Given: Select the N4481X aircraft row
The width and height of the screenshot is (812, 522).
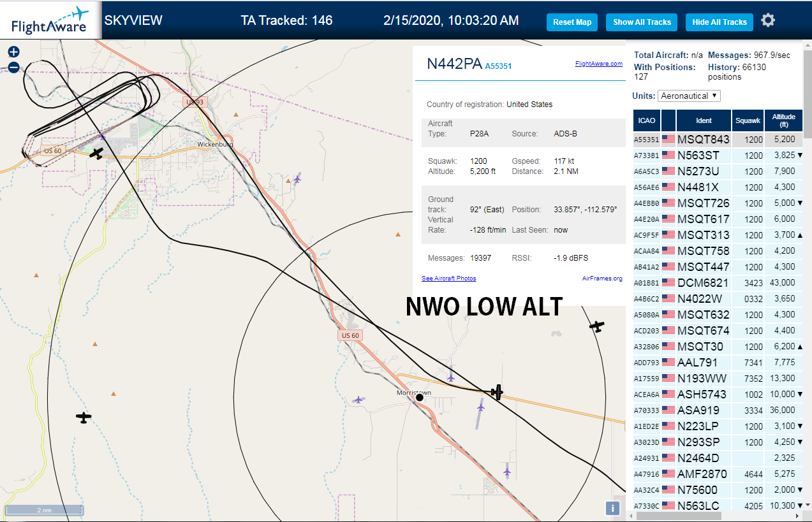Looking at the screenshot, I should point(718,187).
